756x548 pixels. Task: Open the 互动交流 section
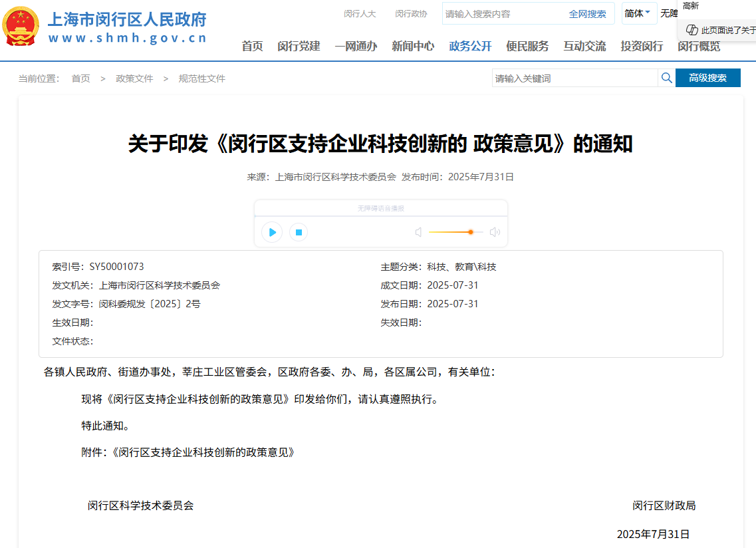click(584, 47)
